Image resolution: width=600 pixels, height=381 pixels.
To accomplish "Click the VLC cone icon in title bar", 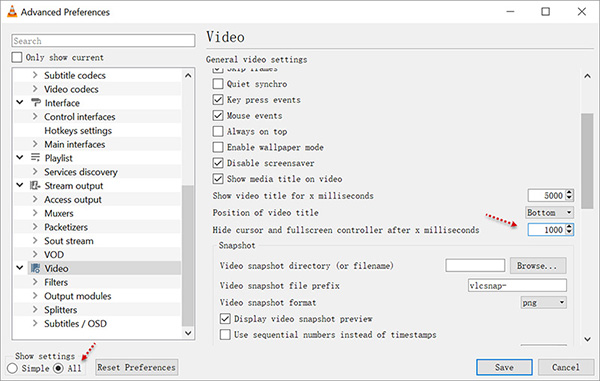I will pos(12,12).
